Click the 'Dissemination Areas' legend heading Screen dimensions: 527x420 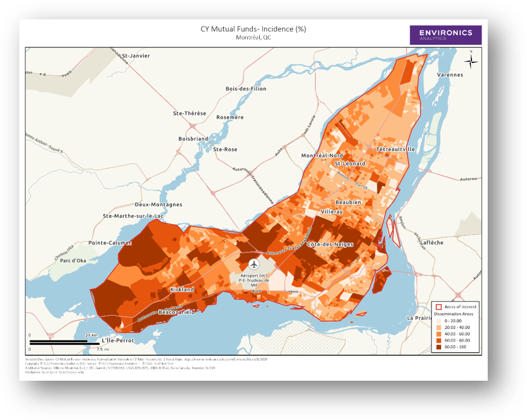tap(453, 314)
